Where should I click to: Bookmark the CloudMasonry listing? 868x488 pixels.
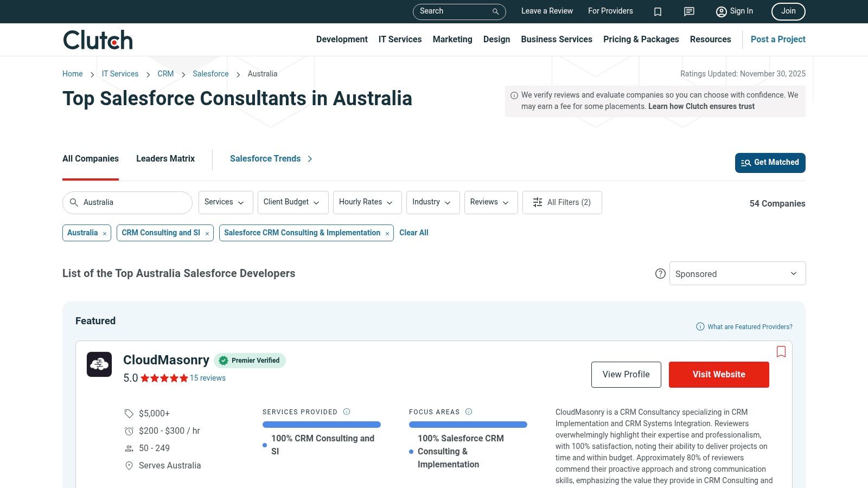point(781,351)
